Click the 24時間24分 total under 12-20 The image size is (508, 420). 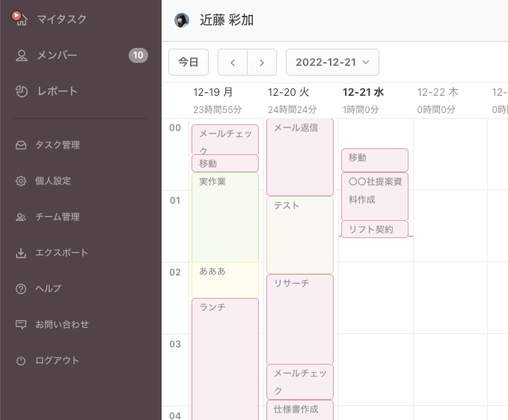[293, 110]
